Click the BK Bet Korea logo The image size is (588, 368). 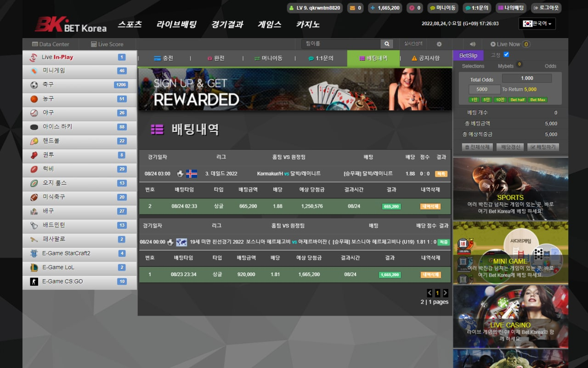coord(71,24)
